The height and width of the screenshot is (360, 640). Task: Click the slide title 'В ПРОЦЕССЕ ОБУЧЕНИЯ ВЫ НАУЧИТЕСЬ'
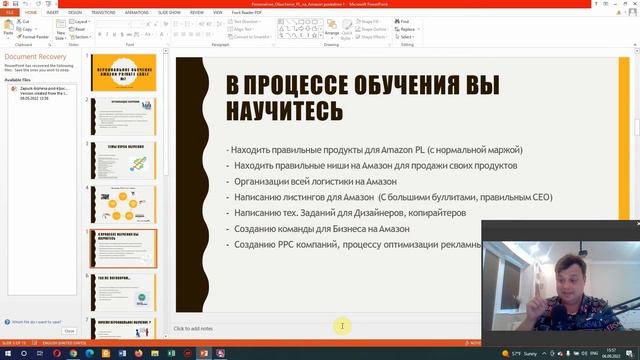[x=362, y=97]
